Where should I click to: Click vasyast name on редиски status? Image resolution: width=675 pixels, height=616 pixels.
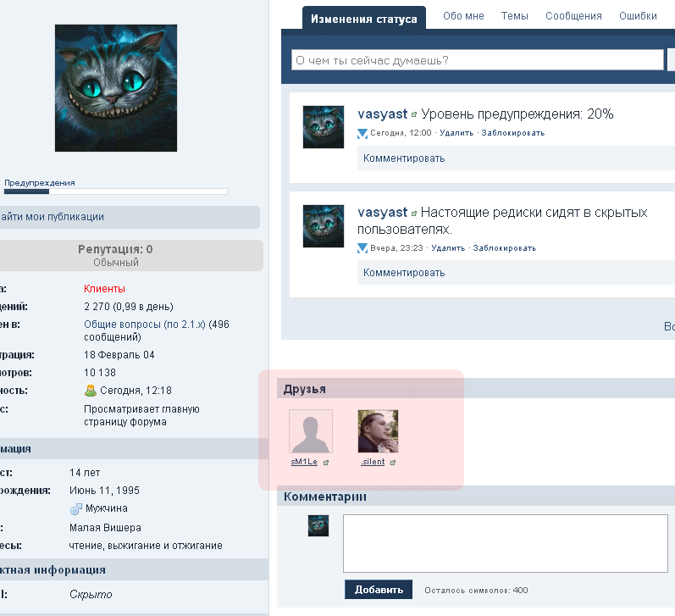(382, 212)
